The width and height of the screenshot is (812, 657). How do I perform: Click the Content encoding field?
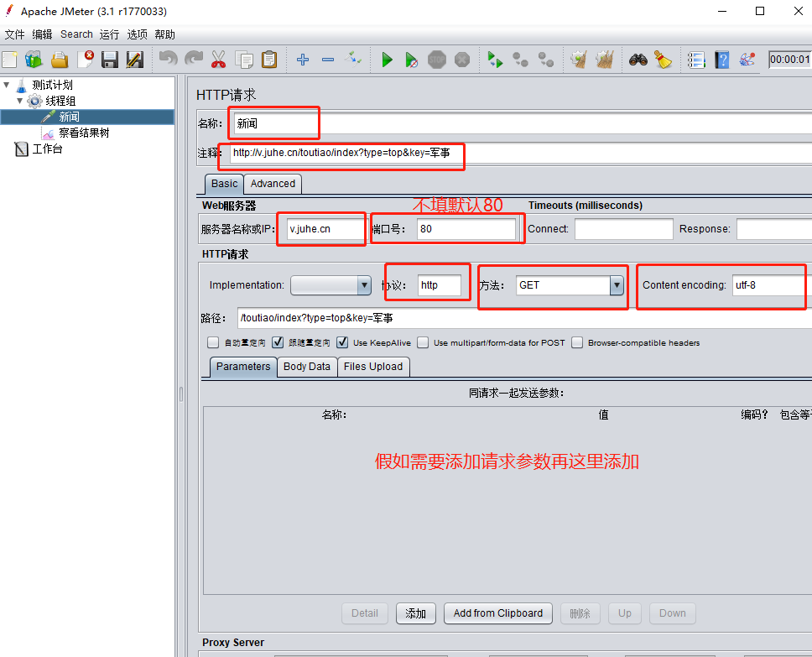click(771, 285)
